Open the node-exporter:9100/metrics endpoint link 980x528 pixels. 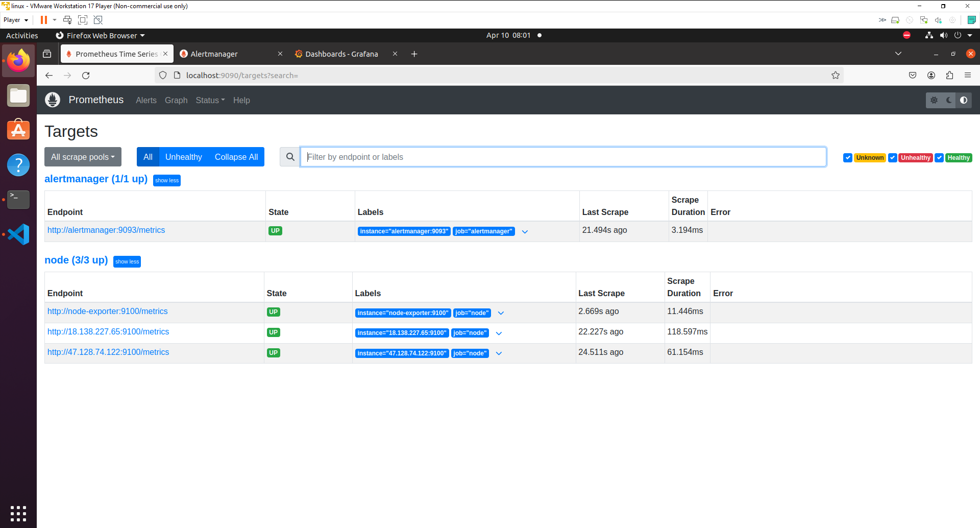tap(107, 311)
